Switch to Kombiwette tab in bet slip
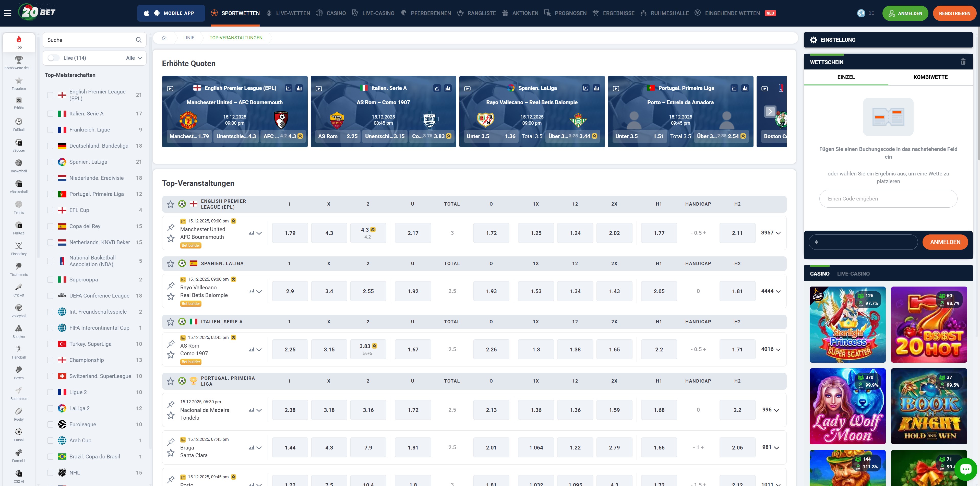980x486 pixels. 930,77
